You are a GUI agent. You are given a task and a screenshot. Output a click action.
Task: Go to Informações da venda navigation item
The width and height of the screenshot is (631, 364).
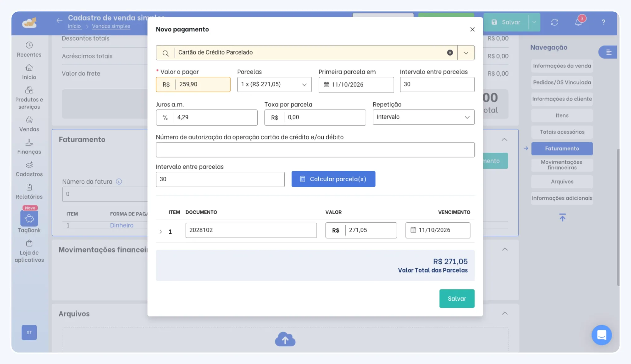[x=562, y=66]
